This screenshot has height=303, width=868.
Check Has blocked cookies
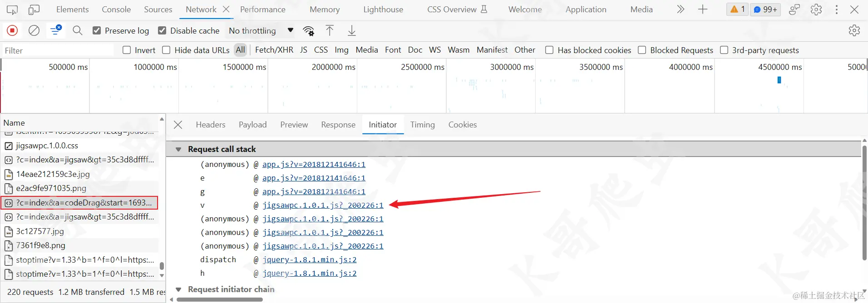coord(549,50)
